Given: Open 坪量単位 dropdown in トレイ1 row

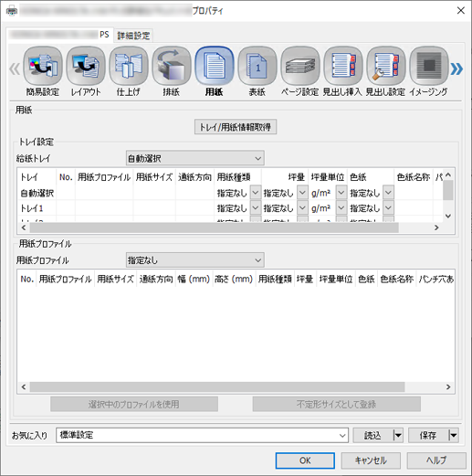Looking at the screenshot, I should pyautogui.click(x=341, y=207).
